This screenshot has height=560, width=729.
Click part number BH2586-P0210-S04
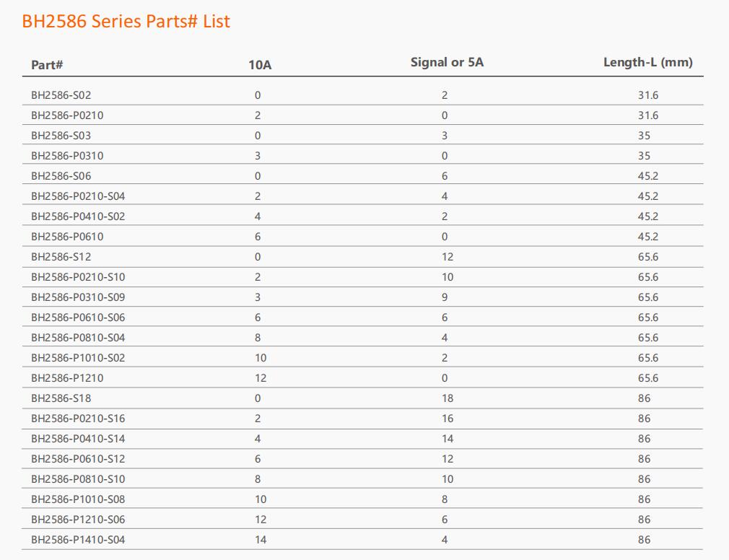tap(78, 196)
